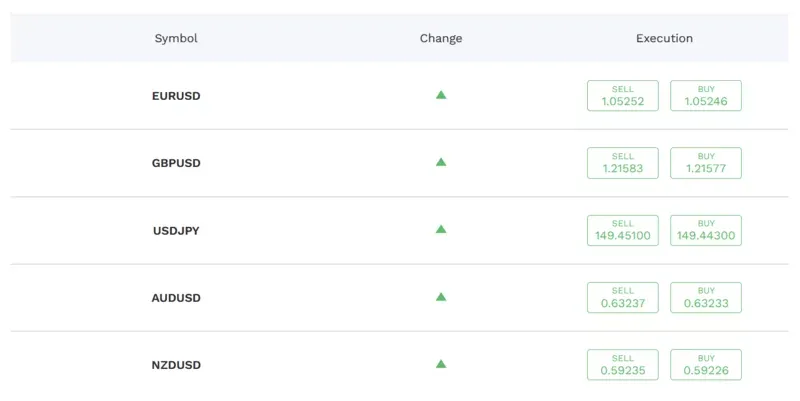
Task: Sell USDJPY at 149.45100
Action: [622, 230]
